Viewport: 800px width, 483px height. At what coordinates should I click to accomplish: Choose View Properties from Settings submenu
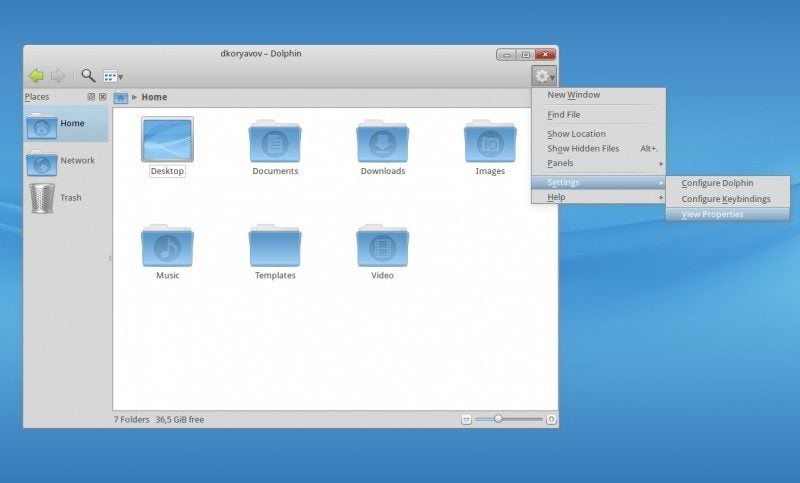pos(712,214)
